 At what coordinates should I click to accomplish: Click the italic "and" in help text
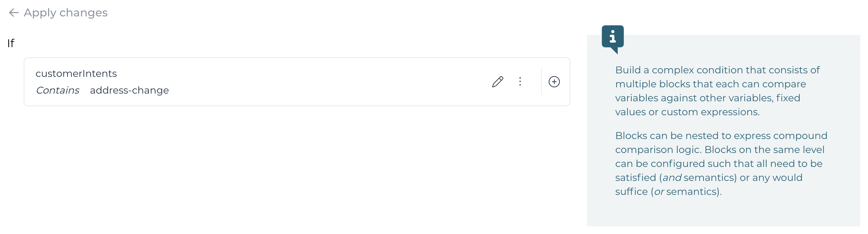pyautogui.click(x=672, y=178)
